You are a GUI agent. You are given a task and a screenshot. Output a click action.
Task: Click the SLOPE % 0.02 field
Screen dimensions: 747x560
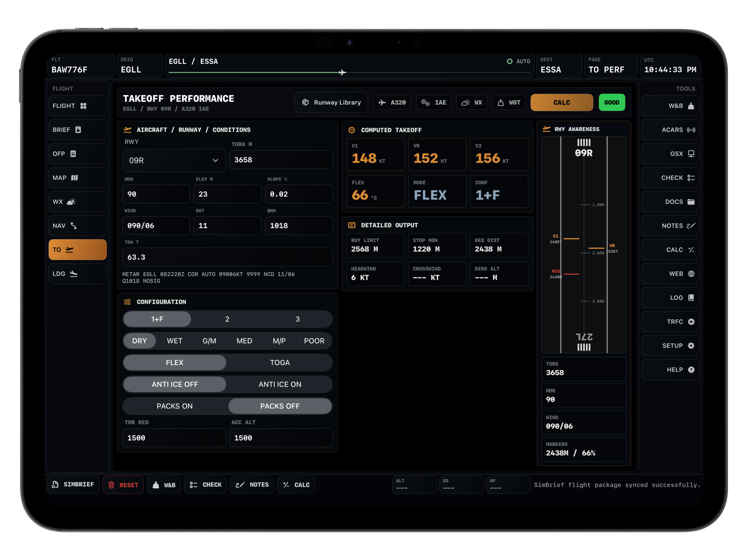[299, 194]
